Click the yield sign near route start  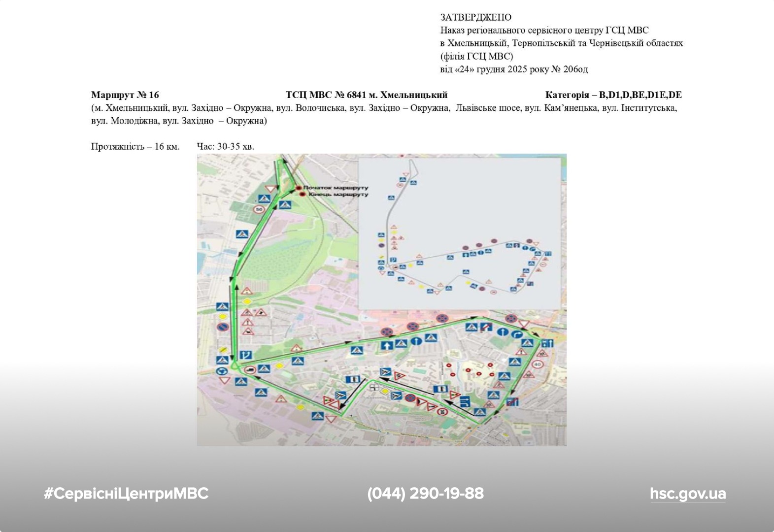coord(270,189)
